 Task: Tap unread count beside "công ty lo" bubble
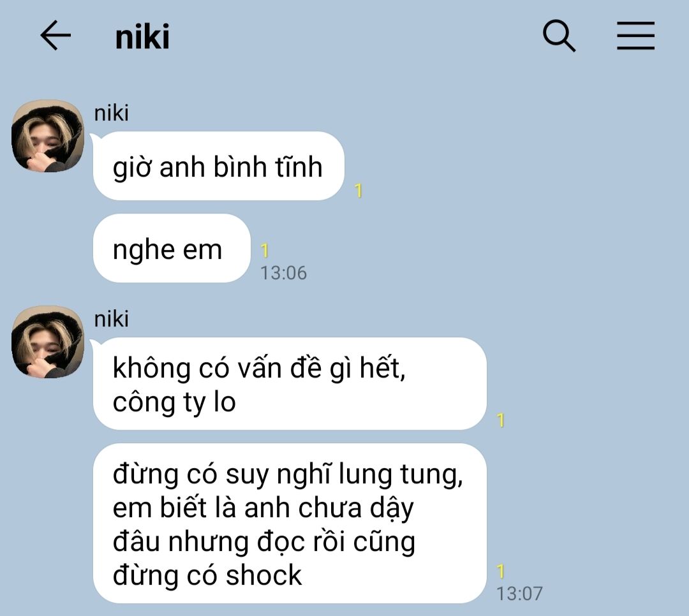(501, 420)
